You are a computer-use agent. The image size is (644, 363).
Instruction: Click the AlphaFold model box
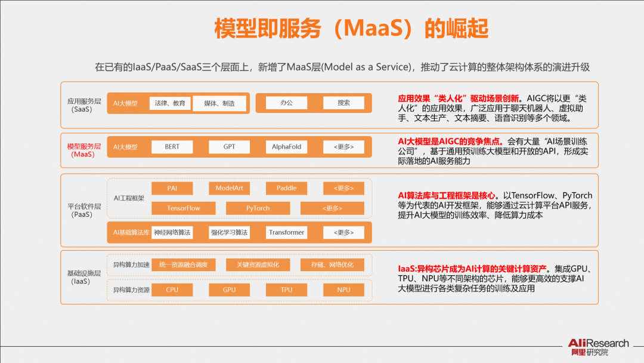(286, 147)
